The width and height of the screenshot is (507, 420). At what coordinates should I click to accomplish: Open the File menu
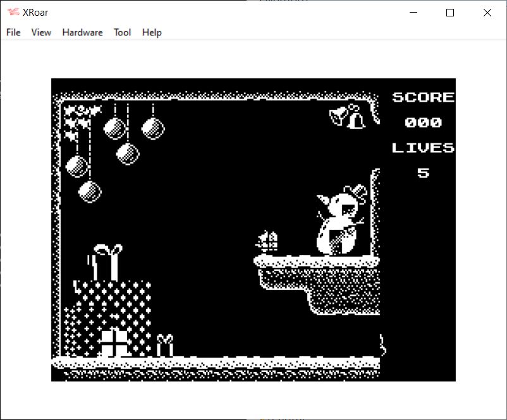pyautogui.click(x=13, y=32)
